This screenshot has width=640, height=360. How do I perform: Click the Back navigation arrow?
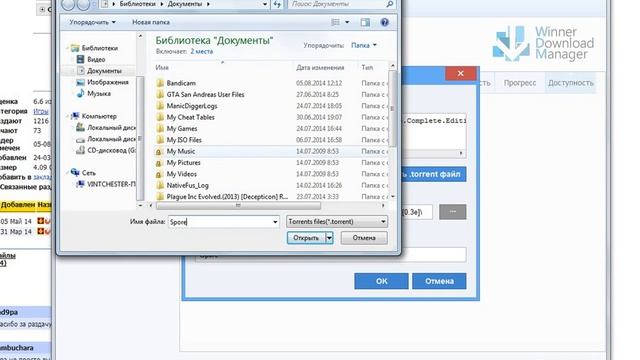pyautogui.click(x=69, y=4)
